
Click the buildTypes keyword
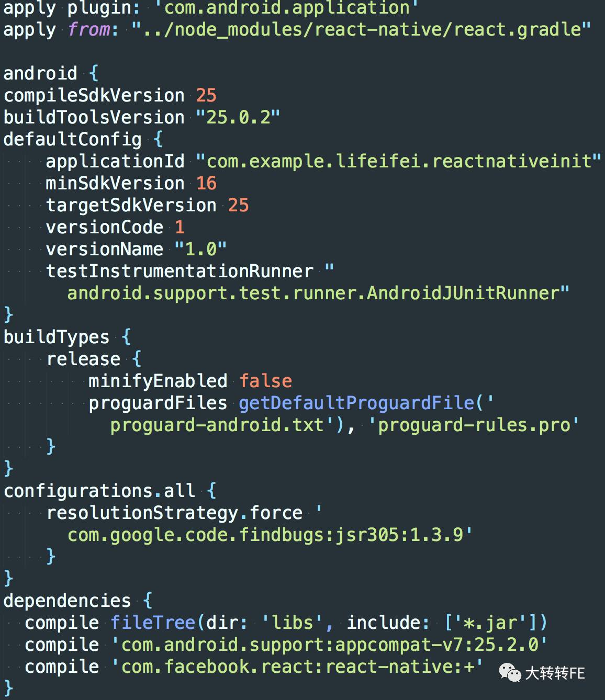pos(57,337)
